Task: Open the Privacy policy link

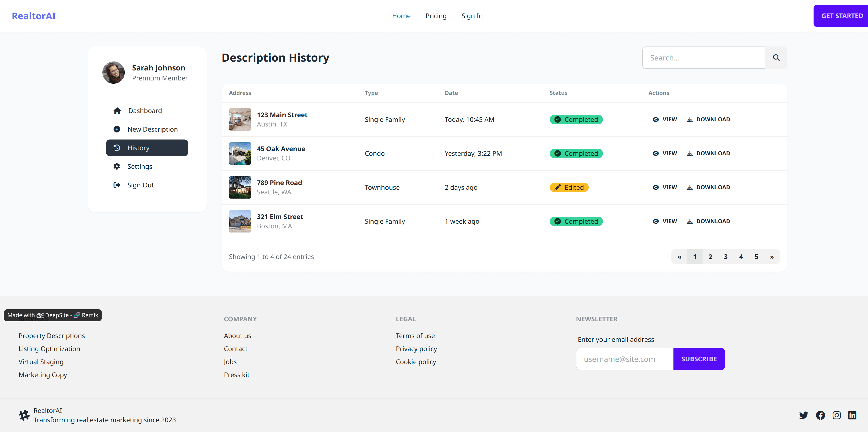Action: pyautogui.click(x=416, y=349)
